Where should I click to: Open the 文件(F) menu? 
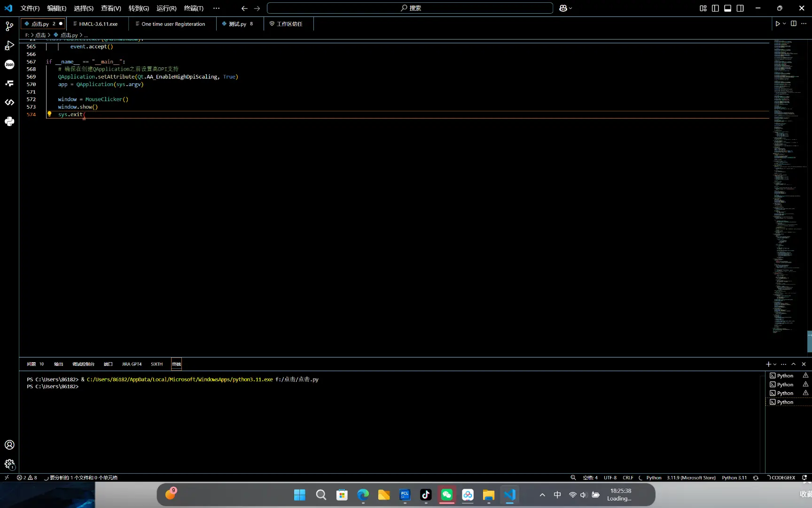[x=30, y=8]
